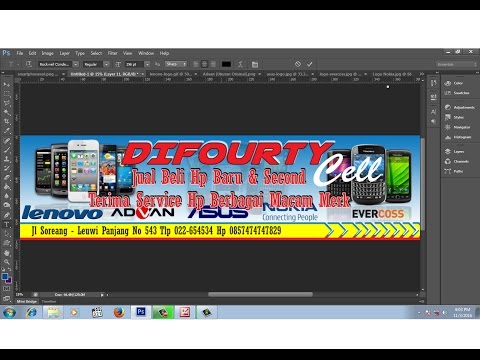Open the Adjustments panel
This screenshot has height=360, width=480.
point(460,107)
